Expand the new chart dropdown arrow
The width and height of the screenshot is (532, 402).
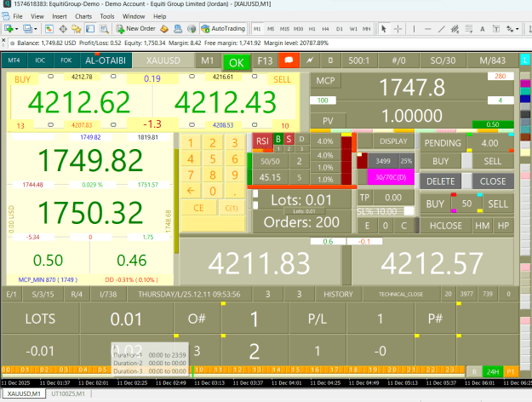(16, 29)
